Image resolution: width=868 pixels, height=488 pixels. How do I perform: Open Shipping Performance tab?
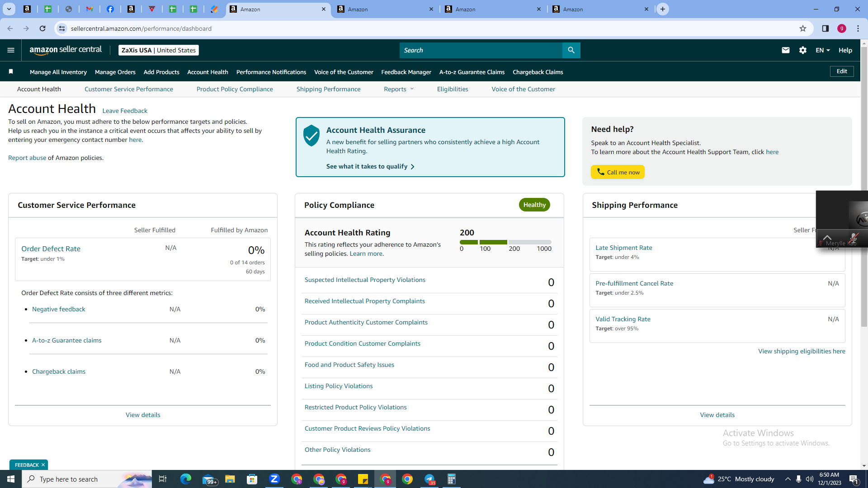[x=329, y=89]
